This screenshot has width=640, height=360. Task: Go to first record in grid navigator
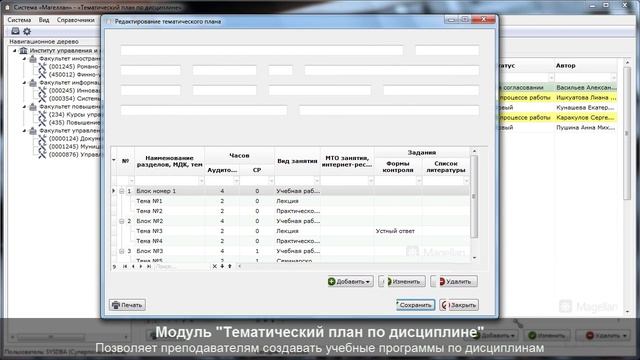coord(125,266)
